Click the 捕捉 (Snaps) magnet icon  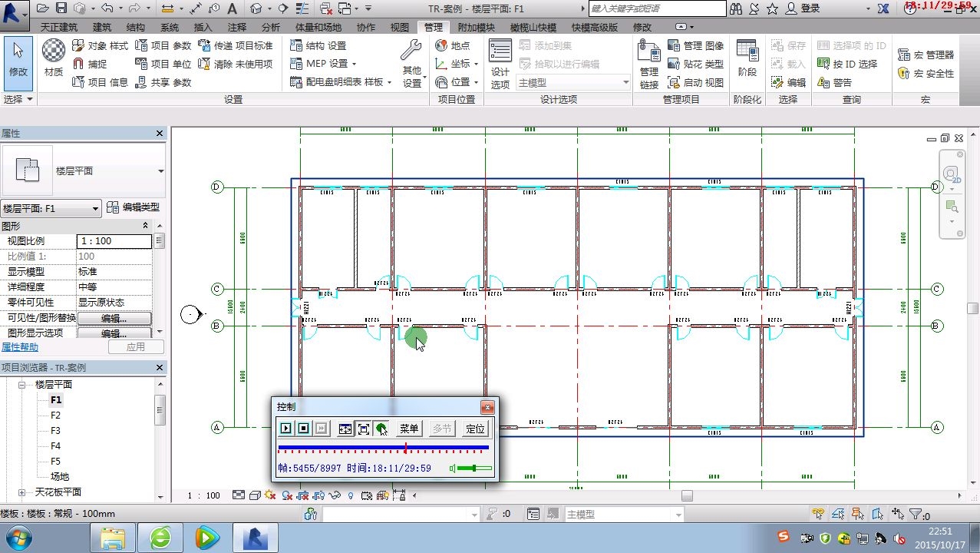(78, 64)
